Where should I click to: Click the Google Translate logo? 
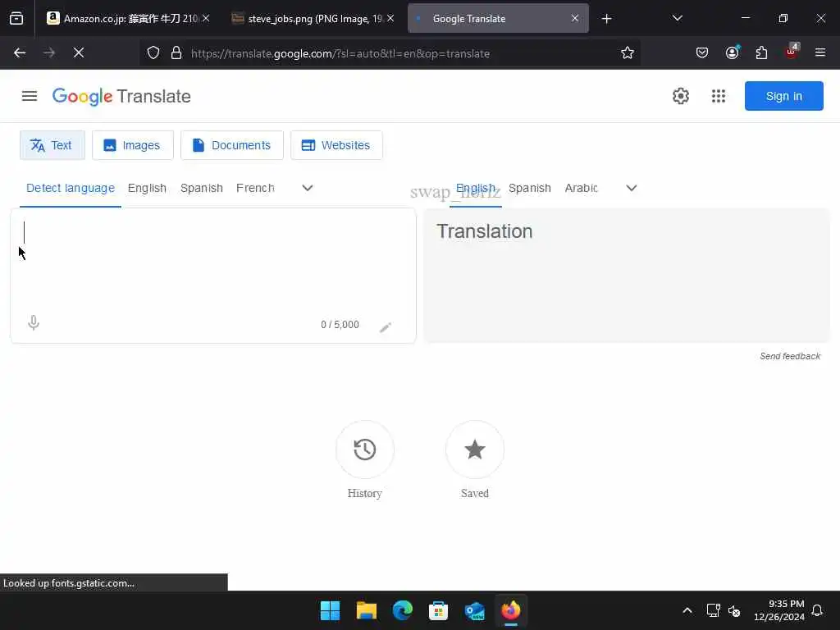tap(121, 97)
